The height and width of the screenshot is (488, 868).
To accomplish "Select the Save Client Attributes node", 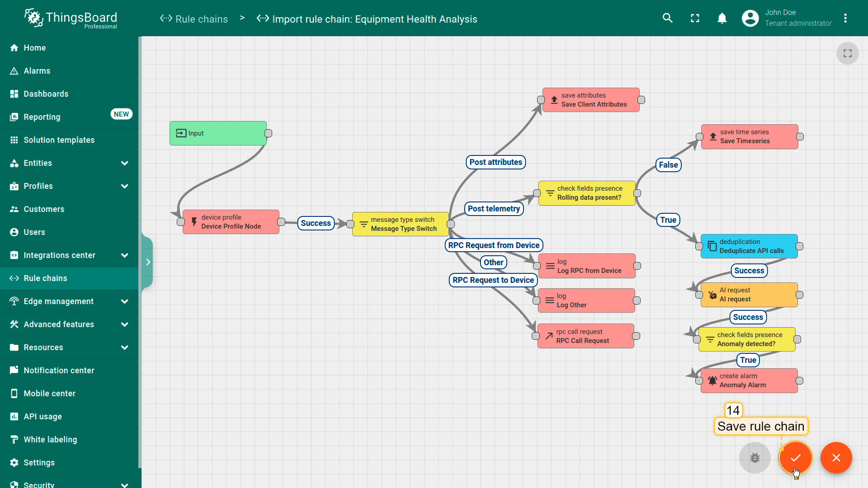I will pyautogui.click(x=591, y=100).
